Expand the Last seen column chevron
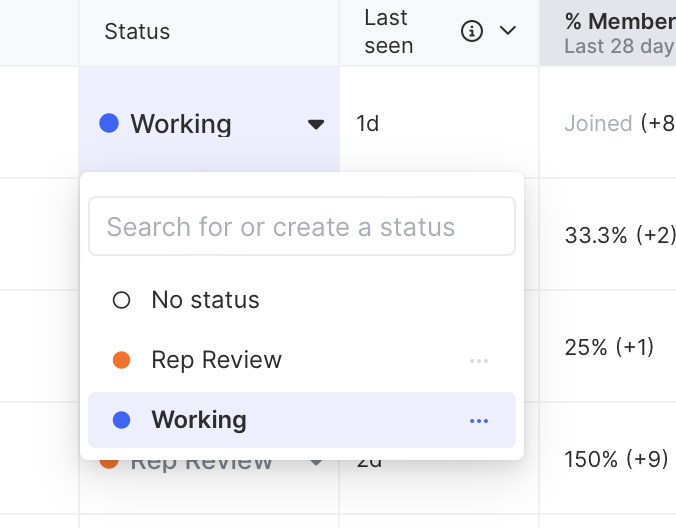Image resolution: width=676 pixels, height=528 pixels. [x=508, y=31]
